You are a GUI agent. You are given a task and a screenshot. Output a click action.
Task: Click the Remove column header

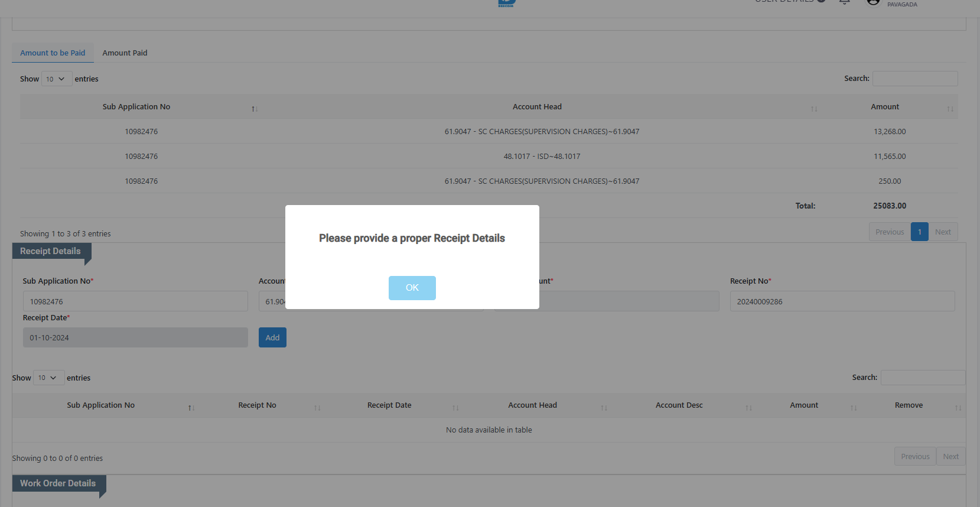coord(909,405)
